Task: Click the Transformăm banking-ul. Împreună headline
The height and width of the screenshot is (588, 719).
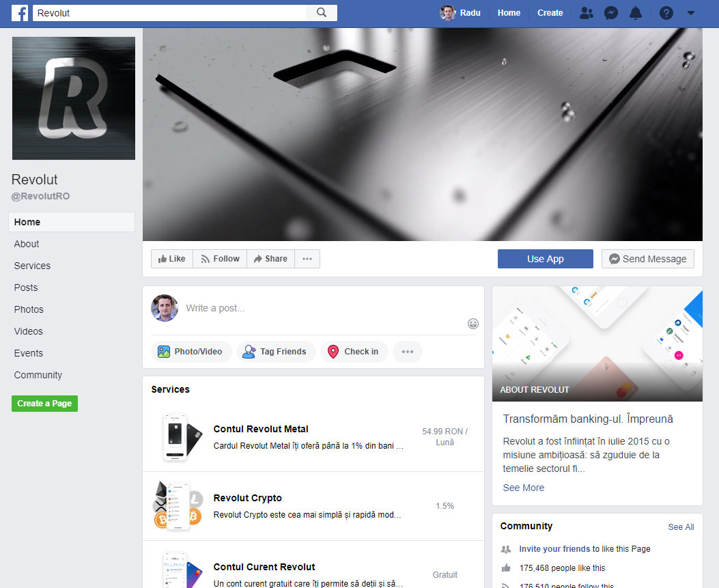Action: click(588, 419)
